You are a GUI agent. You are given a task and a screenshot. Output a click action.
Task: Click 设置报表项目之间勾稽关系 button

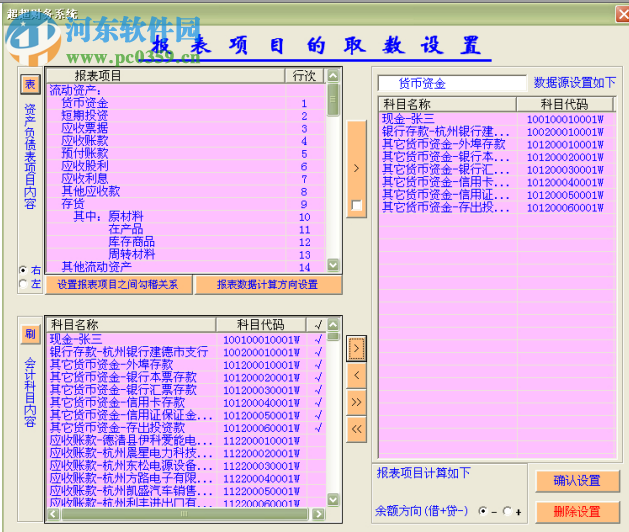118,285
